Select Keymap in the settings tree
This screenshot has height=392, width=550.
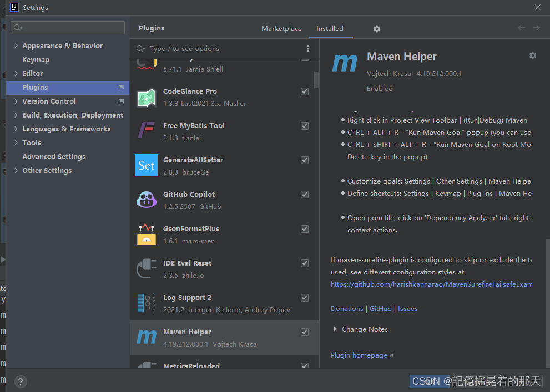36,59
